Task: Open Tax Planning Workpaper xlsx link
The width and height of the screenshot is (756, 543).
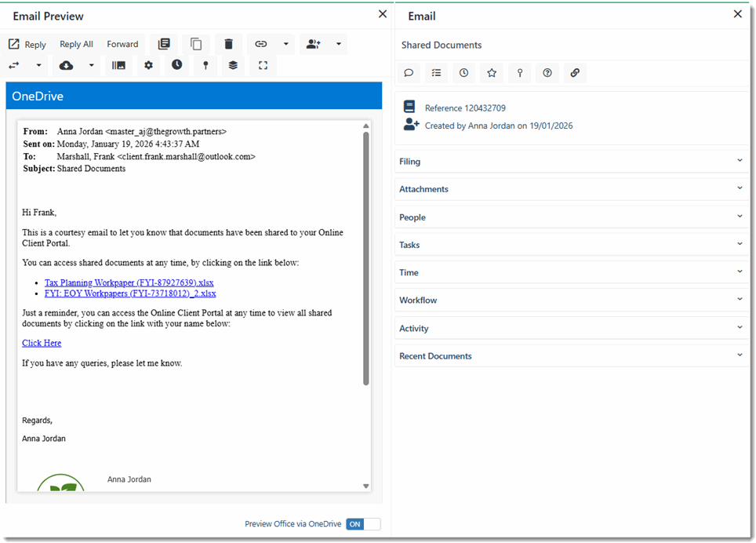Action: click(129, 282)
